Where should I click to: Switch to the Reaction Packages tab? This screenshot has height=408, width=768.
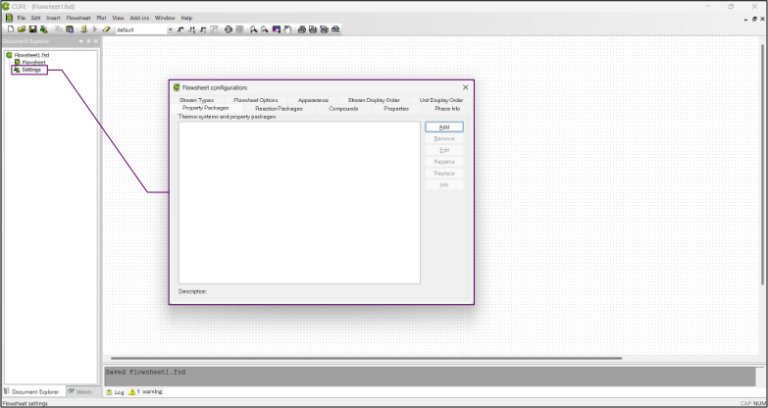click(x=279, y=109)
